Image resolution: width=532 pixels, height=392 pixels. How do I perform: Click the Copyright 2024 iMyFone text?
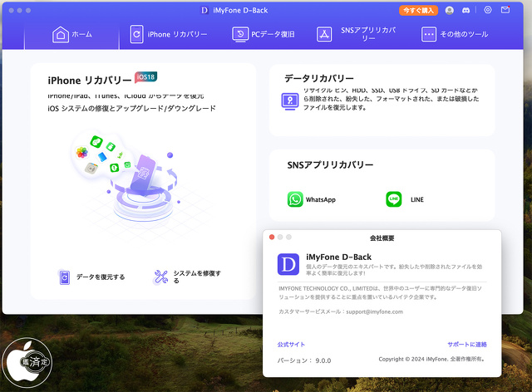pos(432,359)
